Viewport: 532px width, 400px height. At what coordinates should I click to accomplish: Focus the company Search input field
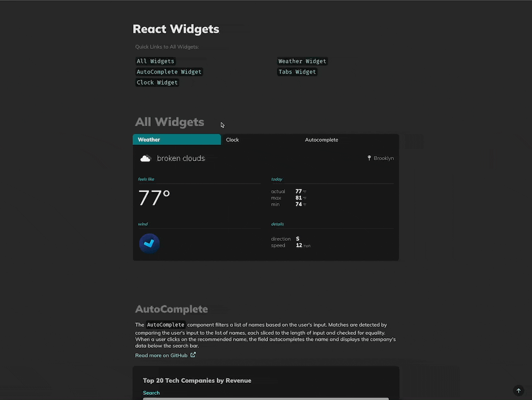tap(266, 398)
